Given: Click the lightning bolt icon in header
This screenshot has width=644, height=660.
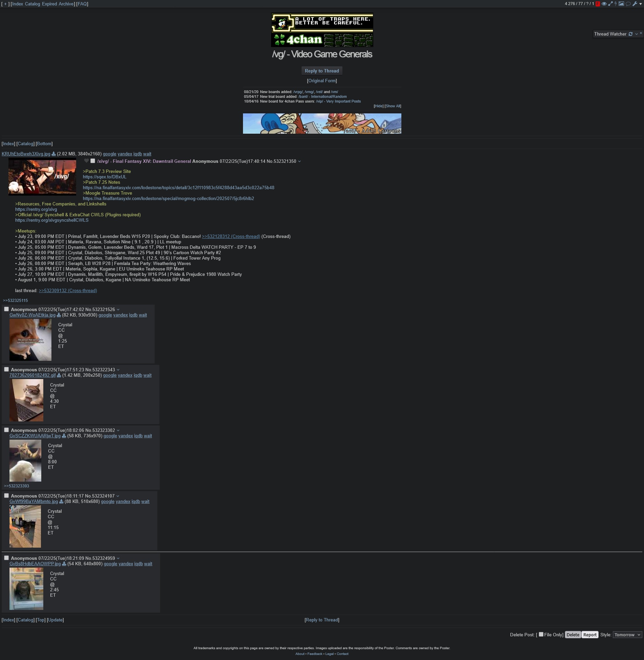Looking at the screenshot, I should coord(616,4).
